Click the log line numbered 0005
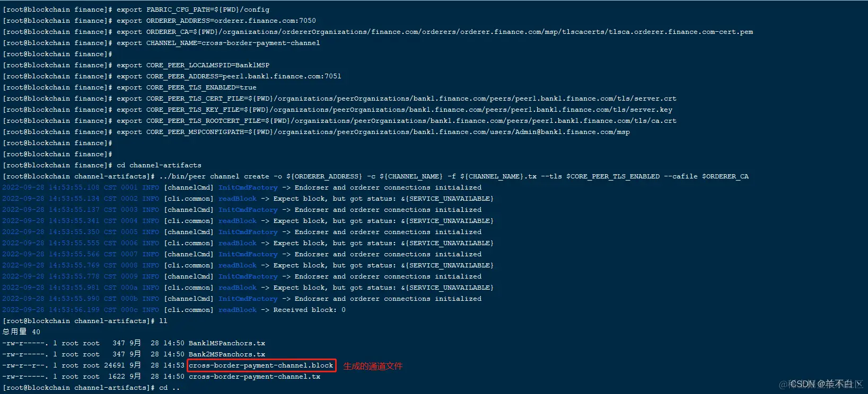Screen dimensions: 868x394 242,232
